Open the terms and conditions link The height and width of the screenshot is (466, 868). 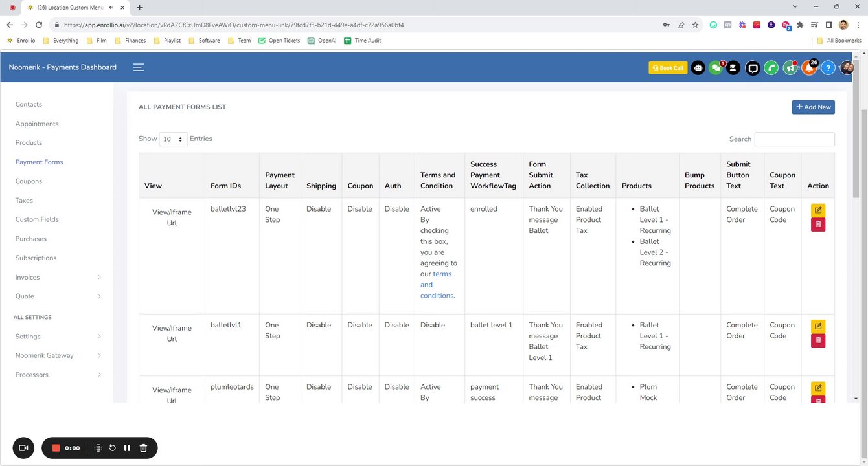[435, 285]
